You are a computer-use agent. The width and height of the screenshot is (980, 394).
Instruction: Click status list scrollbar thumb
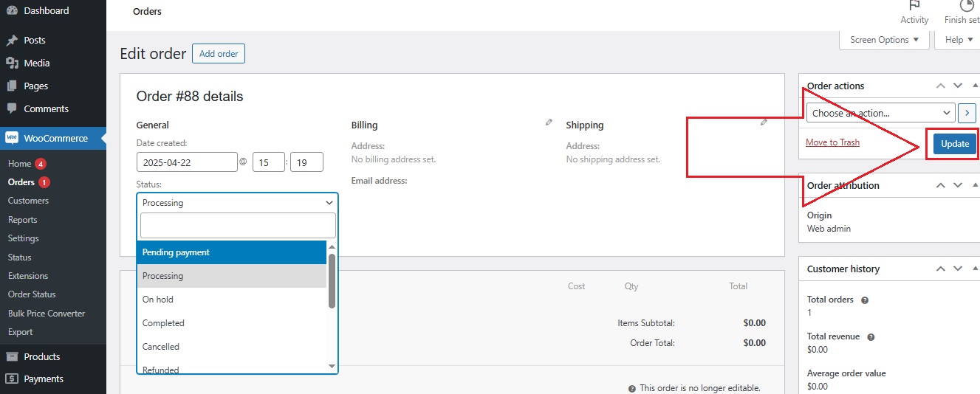coord(332,281)
